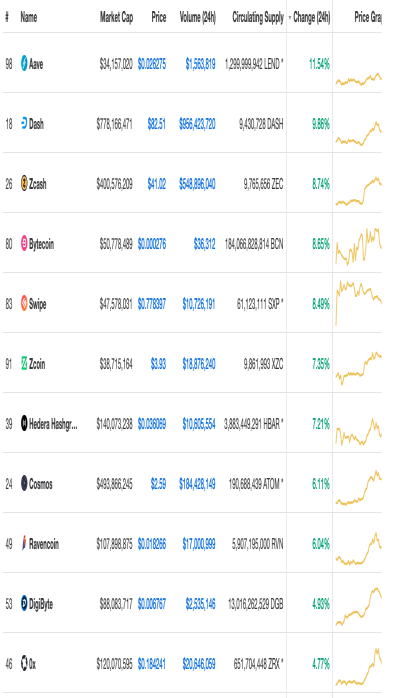Click the Zcash coin logo icon
The width and height of the screenshot is (400, 698).
pyautogui.click(x=24, y=183)
